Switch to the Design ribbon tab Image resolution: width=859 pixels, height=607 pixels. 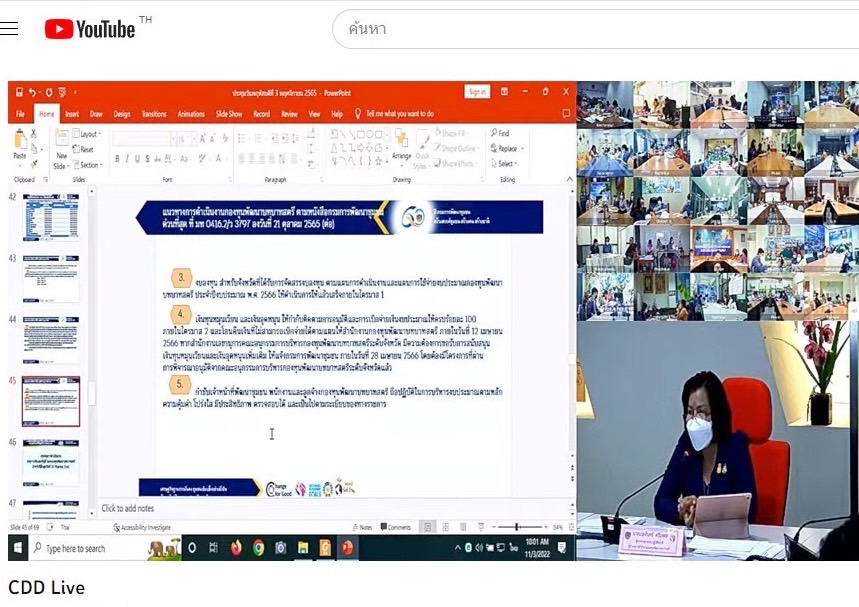tap(122, 114)
